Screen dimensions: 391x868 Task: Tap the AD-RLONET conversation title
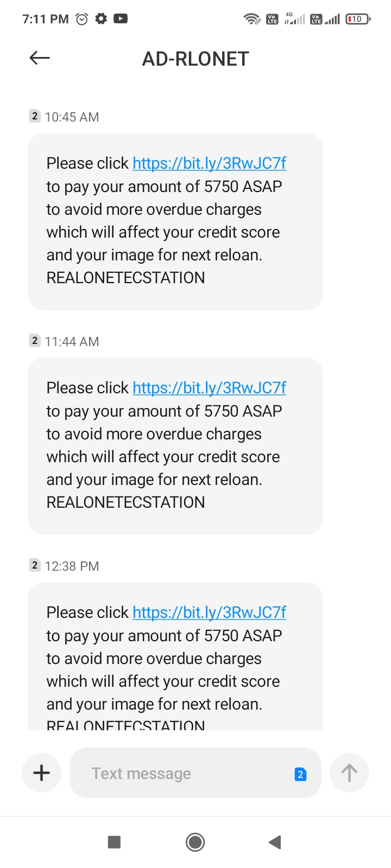[x=195, y=59]
